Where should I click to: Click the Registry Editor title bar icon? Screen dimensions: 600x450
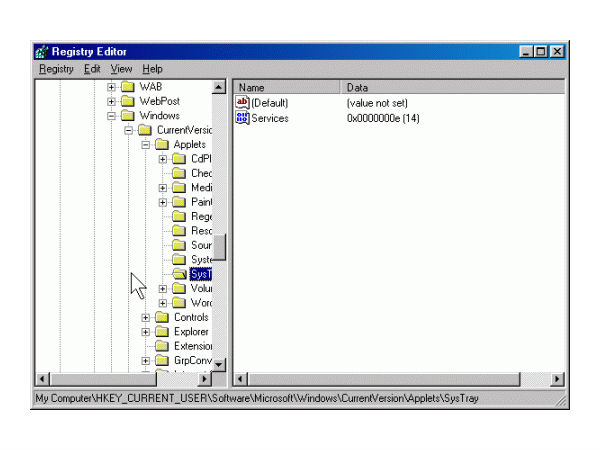point(42,52)
